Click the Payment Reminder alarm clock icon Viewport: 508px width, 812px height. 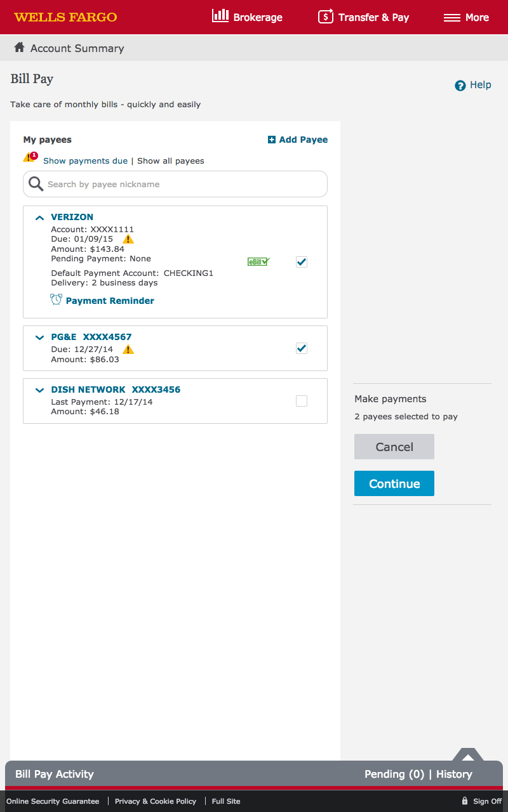click(x=57, y=299)
